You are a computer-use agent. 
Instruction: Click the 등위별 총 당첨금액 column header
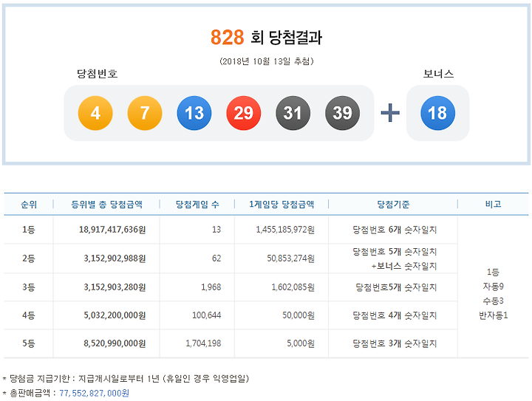(106, 204)
